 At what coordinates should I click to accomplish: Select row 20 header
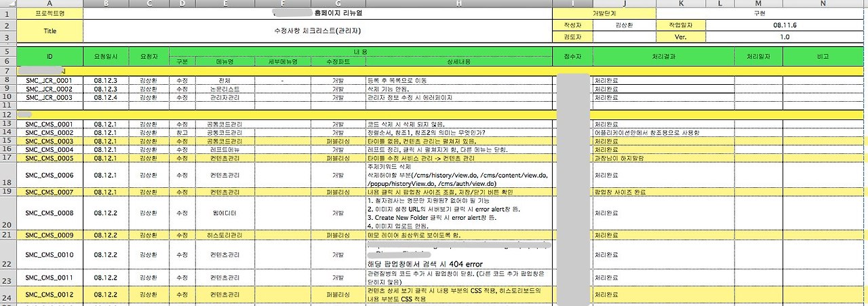7,213
